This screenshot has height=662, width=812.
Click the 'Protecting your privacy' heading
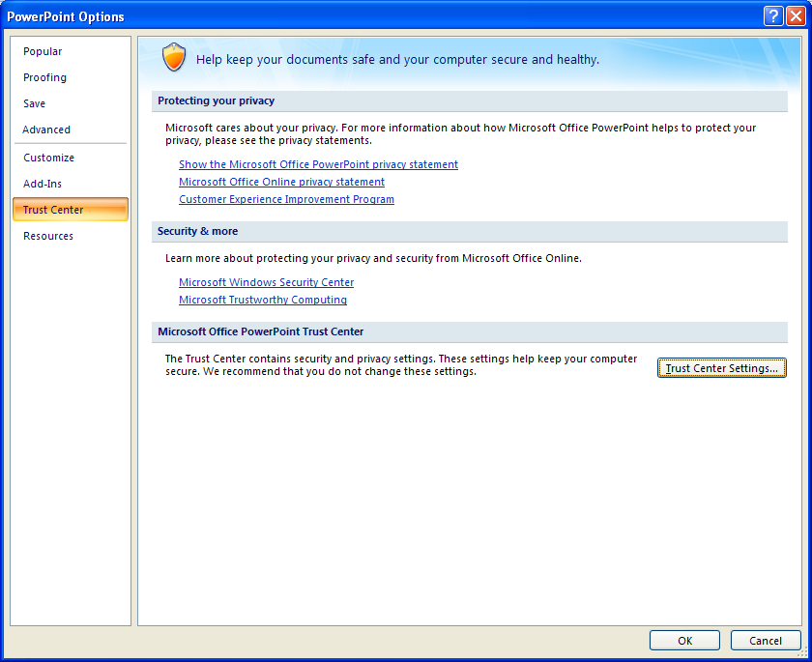[x=216, y=101]
